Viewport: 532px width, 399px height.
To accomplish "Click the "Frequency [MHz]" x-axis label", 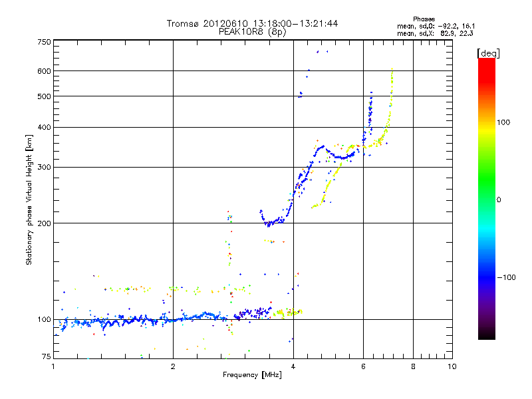I will pyautogui.click(x=252, y=375).
